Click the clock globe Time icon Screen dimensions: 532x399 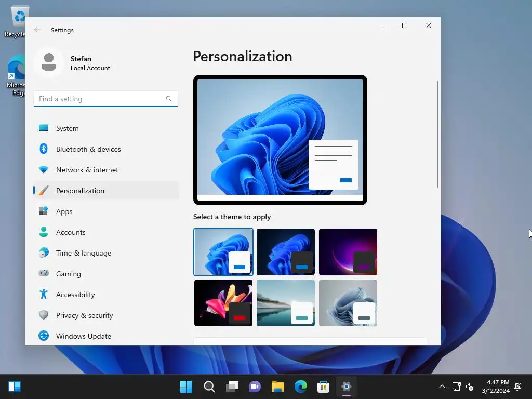click(x=44, y=253)
